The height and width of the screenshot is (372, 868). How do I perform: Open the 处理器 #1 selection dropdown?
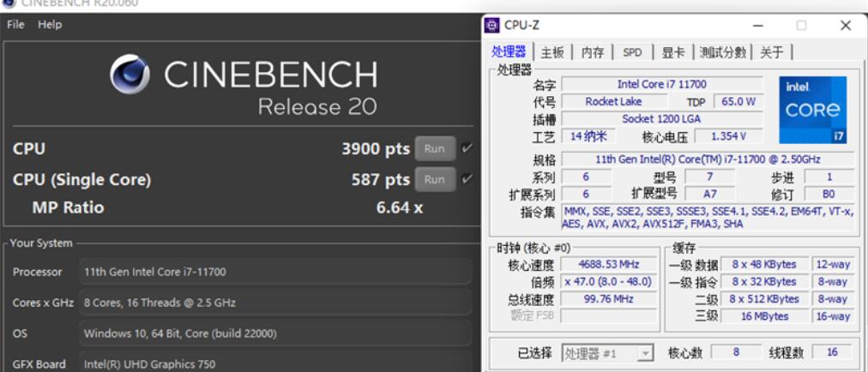[x=608, y=352]
